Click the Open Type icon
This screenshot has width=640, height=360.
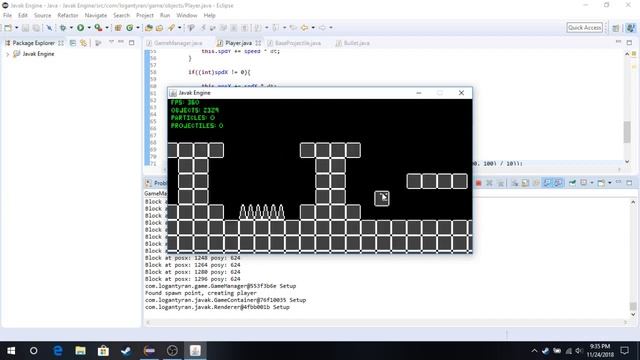click(x=149, y=28)
